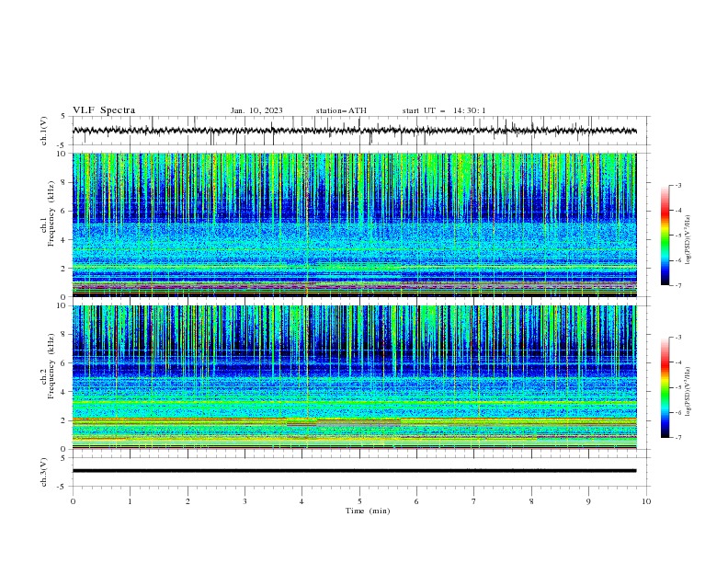Click the "-7" value on ch.2 colorbar
The image size is (728, 563).
click(677, 437)
